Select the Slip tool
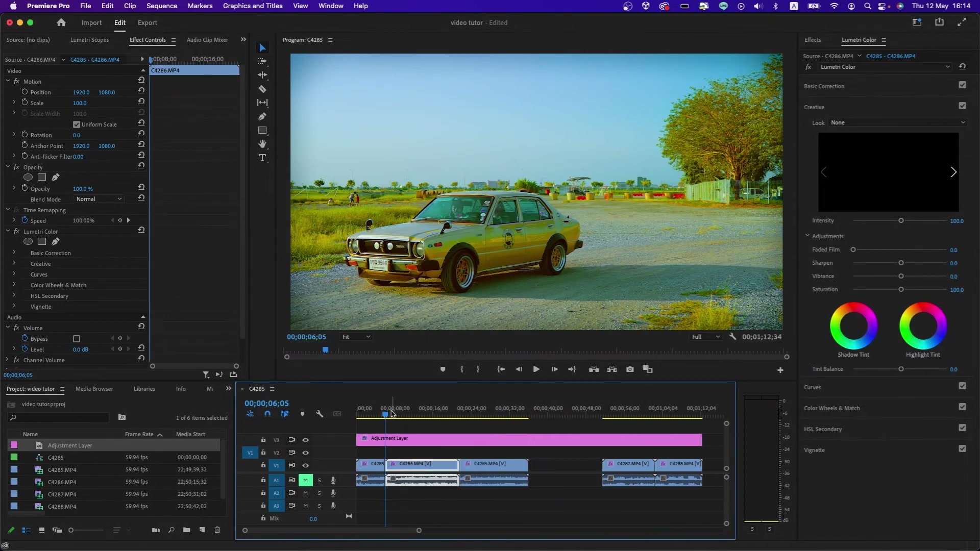 262,103
